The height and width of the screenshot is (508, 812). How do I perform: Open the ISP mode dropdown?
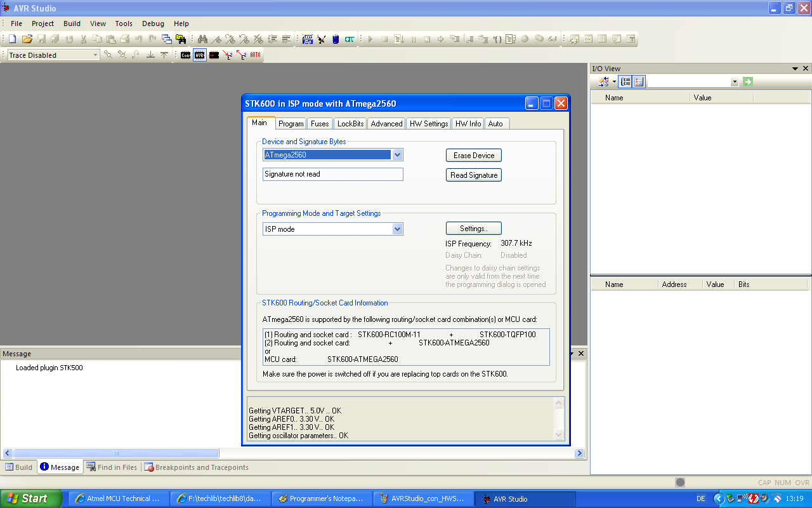(397, 229)
